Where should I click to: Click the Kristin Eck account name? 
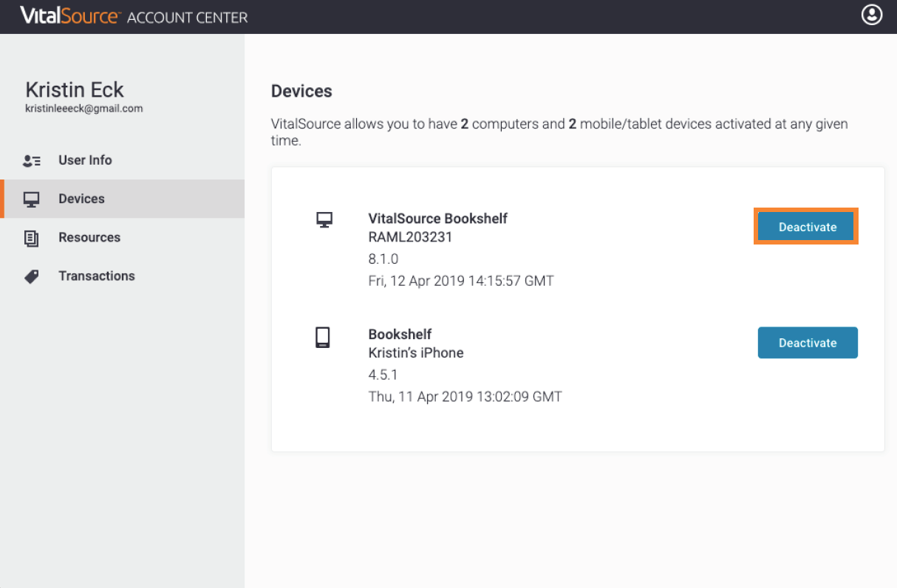point(75,90)
